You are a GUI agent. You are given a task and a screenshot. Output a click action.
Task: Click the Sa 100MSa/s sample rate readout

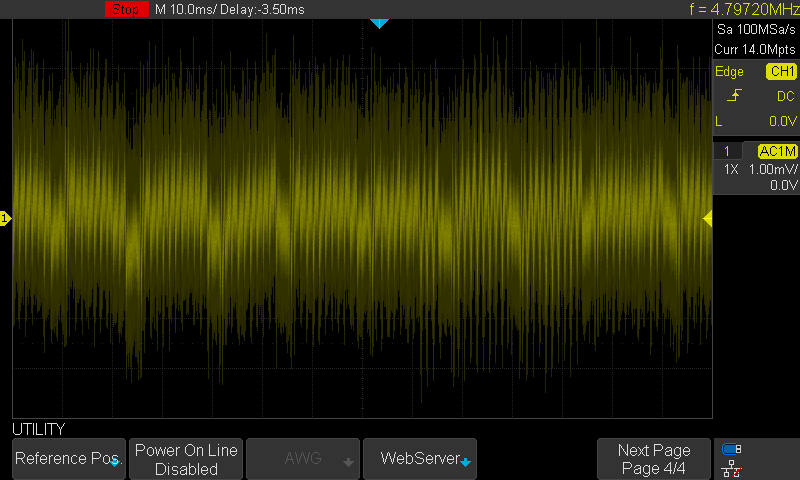(756, 30)
